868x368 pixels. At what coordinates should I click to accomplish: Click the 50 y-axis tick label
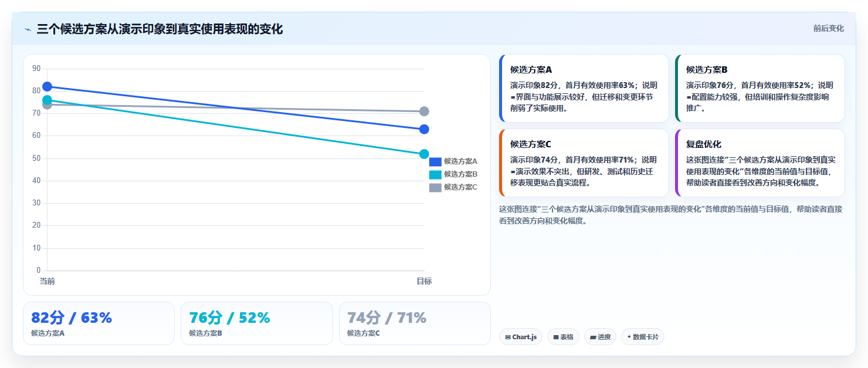[x=36, y=158]
